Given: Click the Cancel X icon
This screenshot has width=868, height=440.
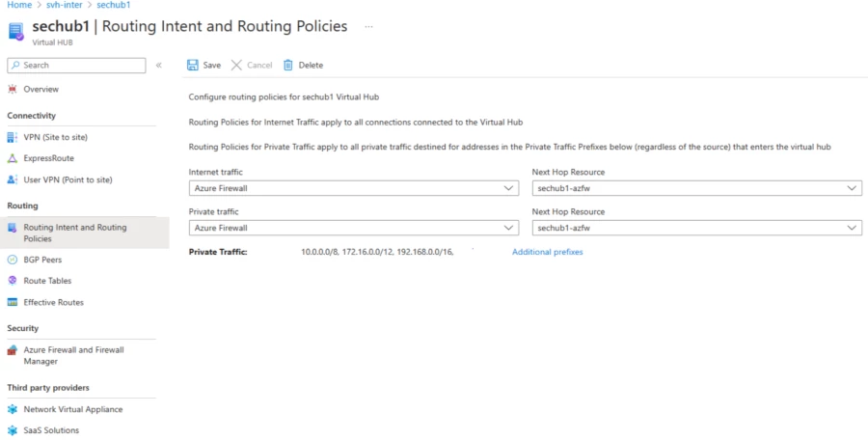Looking at the screenshot, I should click(236, 65).
